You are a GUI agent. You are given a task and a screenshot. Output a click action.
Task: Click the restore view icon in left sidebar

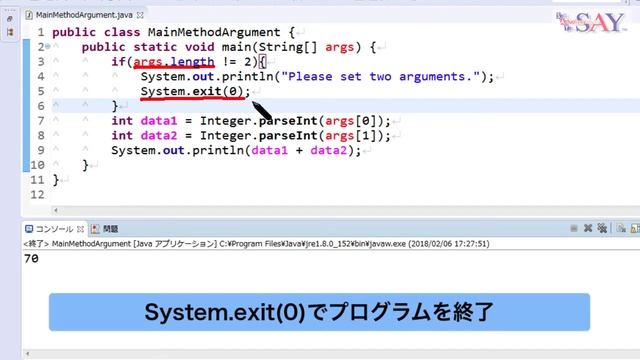tap(10, 19)
